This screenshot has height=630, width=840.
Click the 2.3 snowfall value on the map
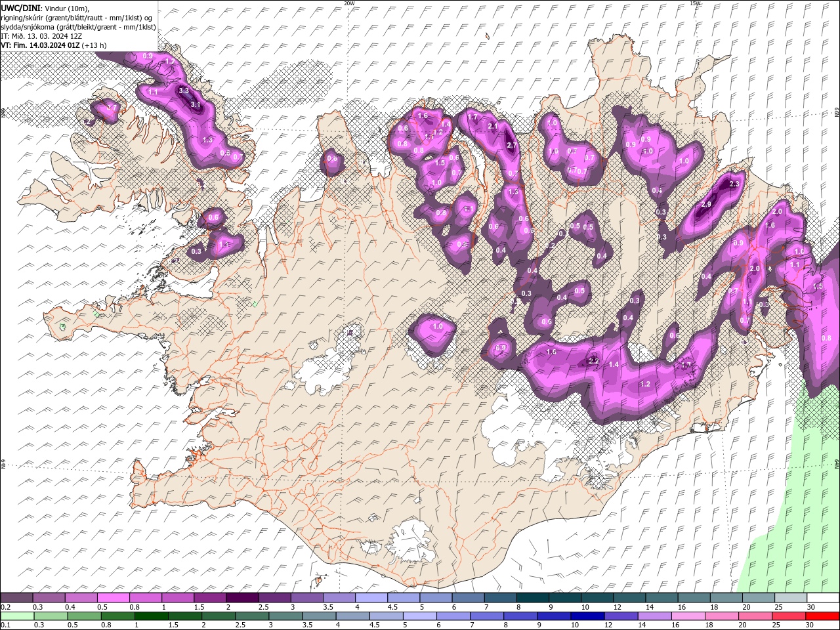click(x=734, y=184)
